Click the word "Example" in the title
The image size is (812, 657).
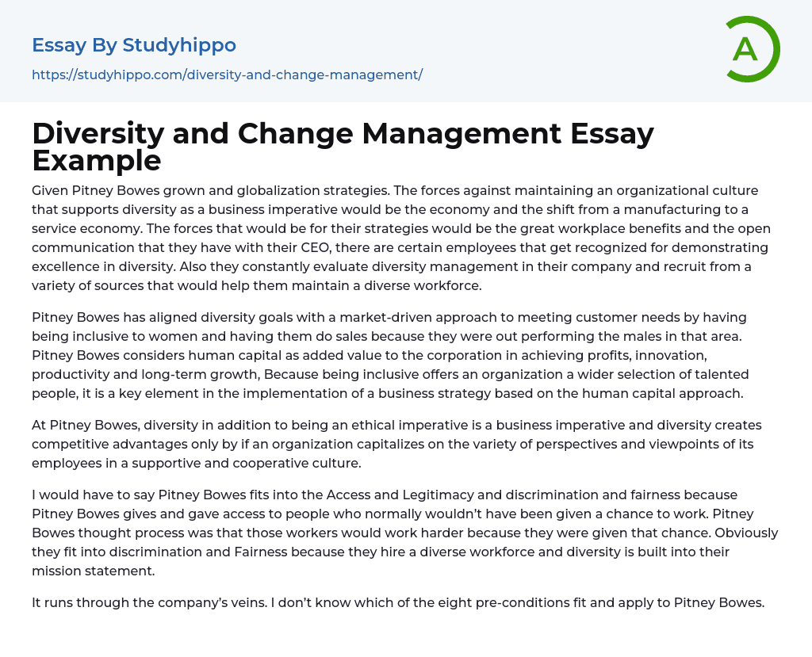point(97,161)
